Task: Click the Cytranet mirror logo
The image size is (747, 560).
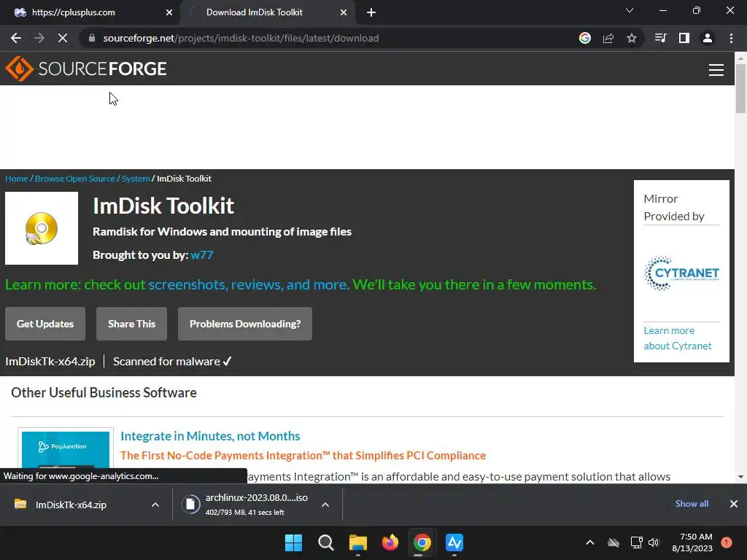Action: [681, 273]
